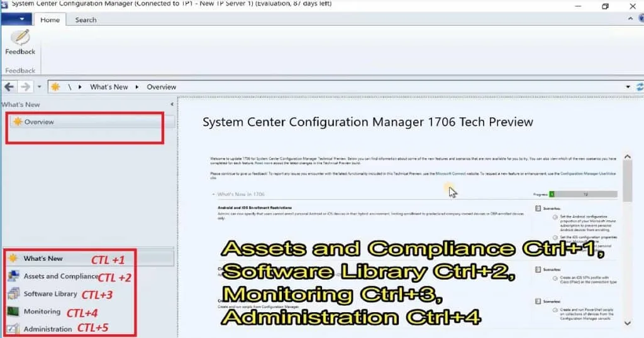The height and width of the screenshot is (338, 644).
Task: Click the sun icon in address bar
Action: [x=55, y=87]
